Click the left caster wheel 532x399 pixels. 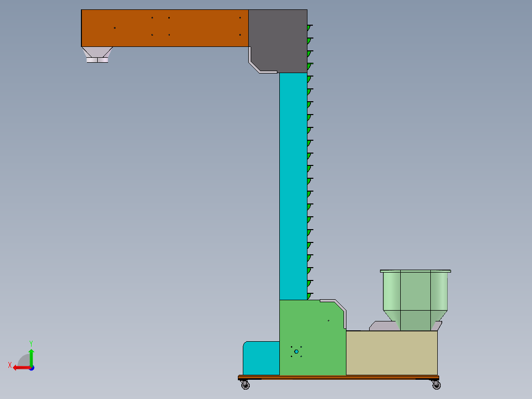[x=245, y=385]
